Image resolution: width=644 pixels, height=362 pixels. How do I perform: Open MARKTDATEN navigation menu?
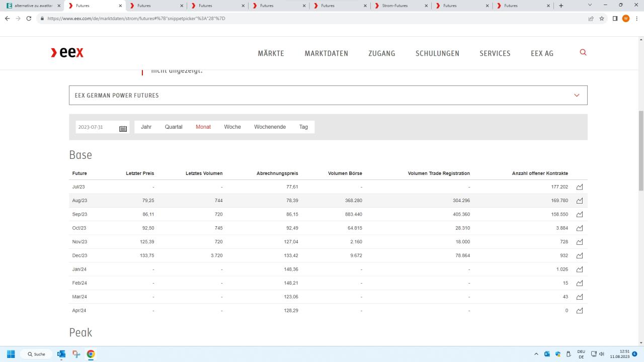point(327,53)
